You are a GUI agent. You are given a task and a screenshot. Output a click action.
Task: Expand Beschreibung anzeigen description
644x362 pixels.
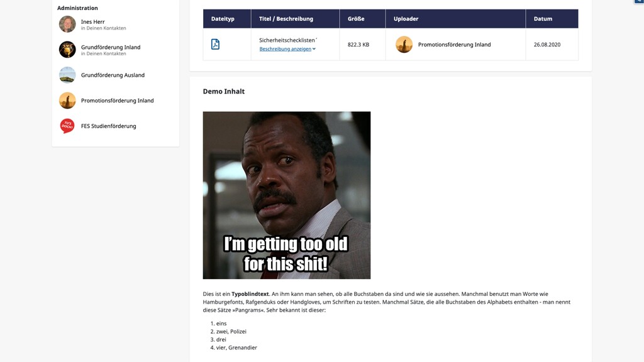coord(287,49)
